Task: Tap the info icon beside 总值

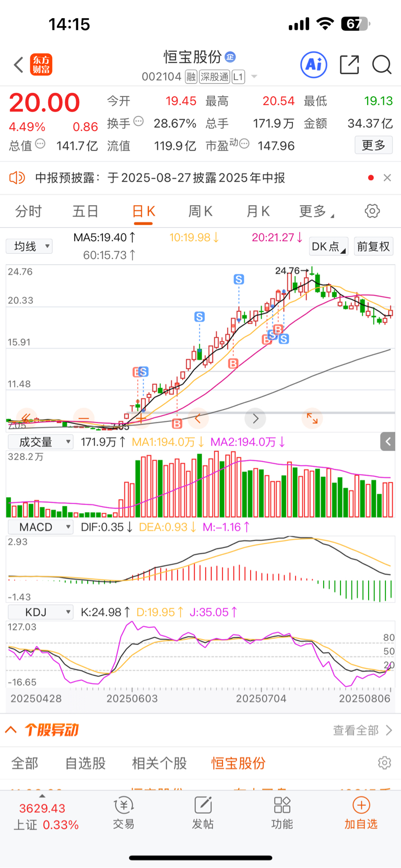Action: click(x=40, y=144)
